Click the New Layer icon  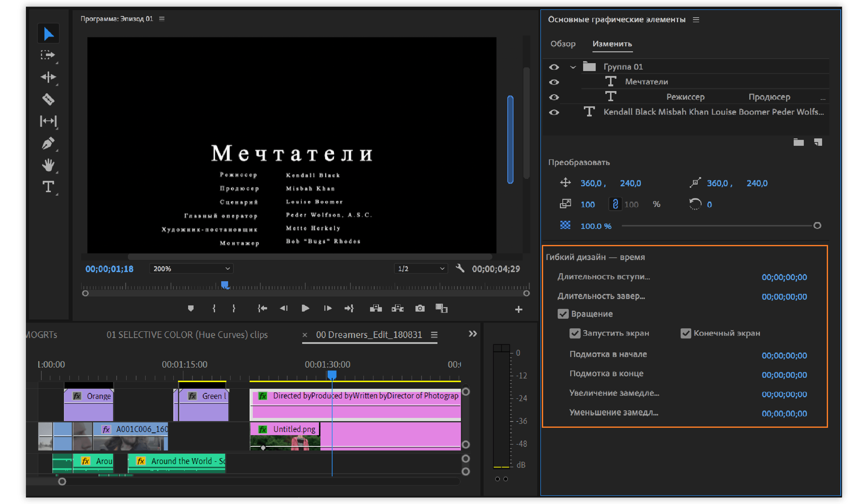click(818, 142)
